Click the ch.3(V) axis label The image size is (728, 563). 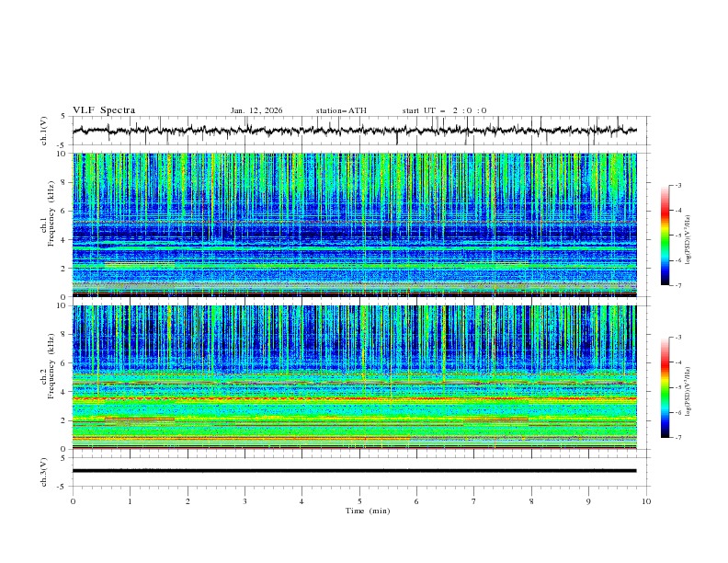45,471
